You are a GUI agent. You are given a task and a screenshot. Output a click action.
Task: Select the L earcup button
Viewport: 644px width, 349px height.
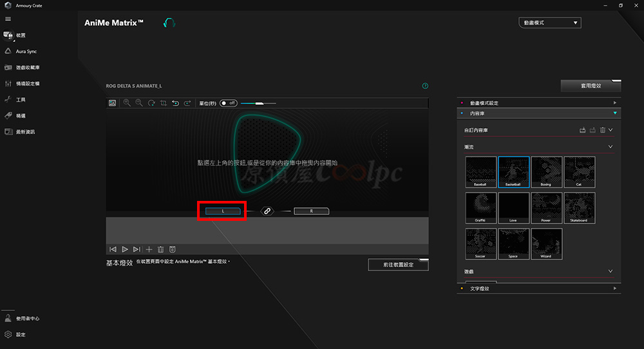[x=223, y=211]
